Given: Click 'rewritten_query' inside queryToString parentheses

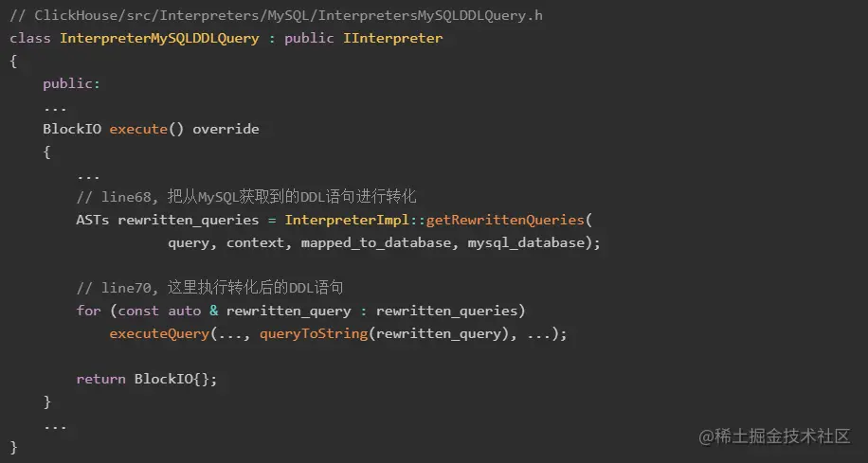Looking at the screenshot, I should [x=439, y=334].
